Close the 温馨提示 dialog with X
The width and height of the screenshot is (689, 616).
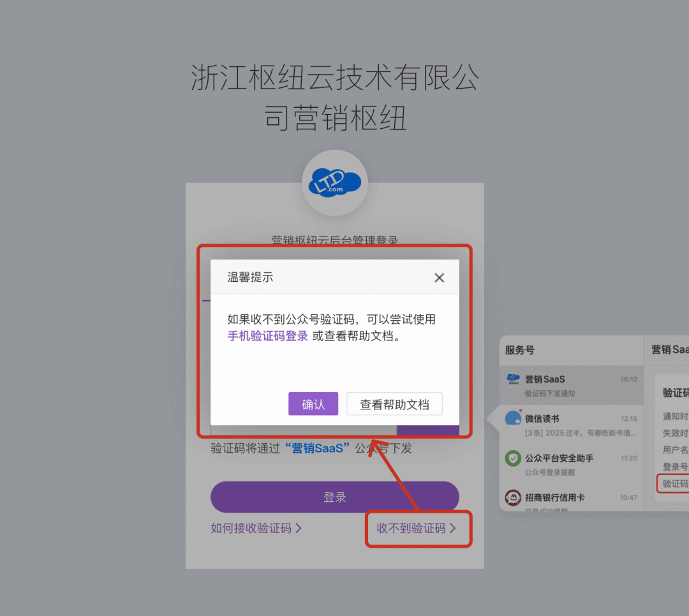(x=439, y=277)
